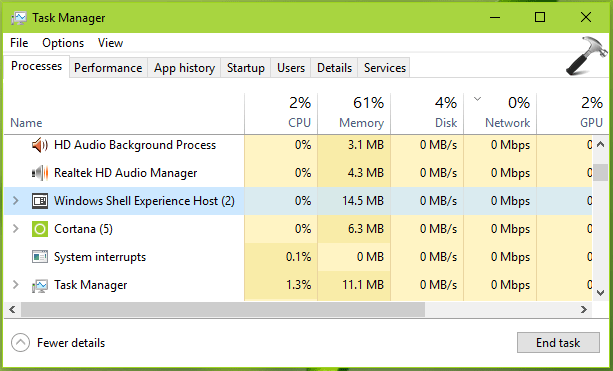Click the sort chevron above the Network column
613x371 pixels.
coord(477,99)
